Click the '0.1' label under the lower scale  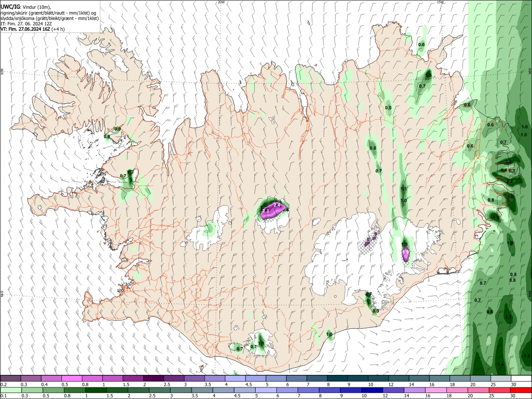coord(3,397)
